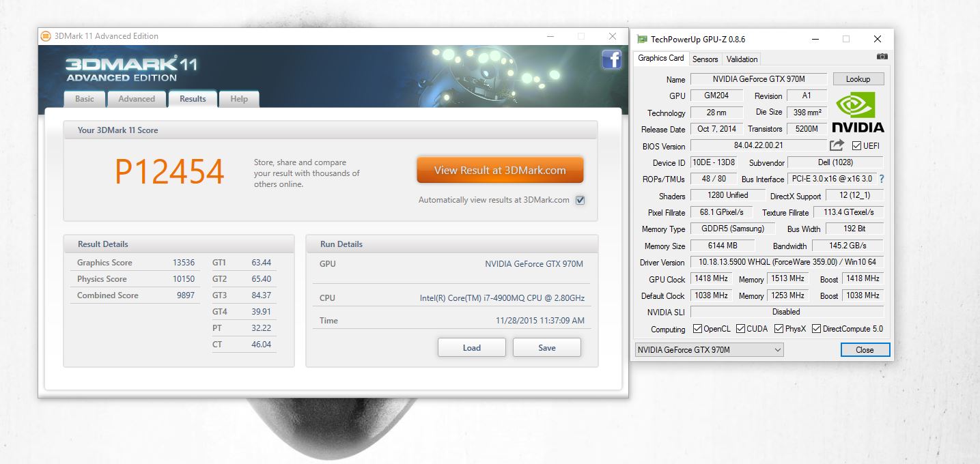Click the Bus Interface question mark icon
Screen dimensions: 980x464
(x=882, y=179)
